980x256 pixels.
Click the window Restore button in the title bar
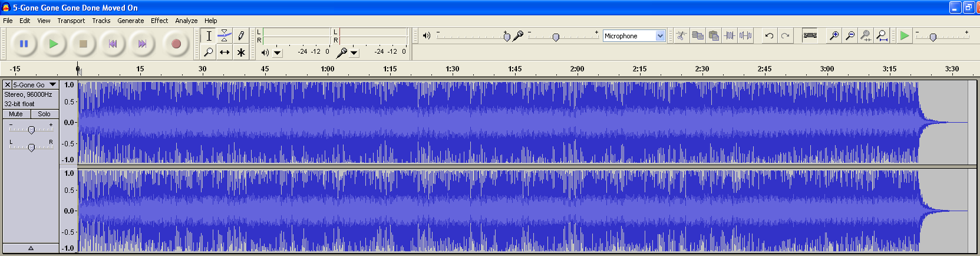[x=968, y=8]
